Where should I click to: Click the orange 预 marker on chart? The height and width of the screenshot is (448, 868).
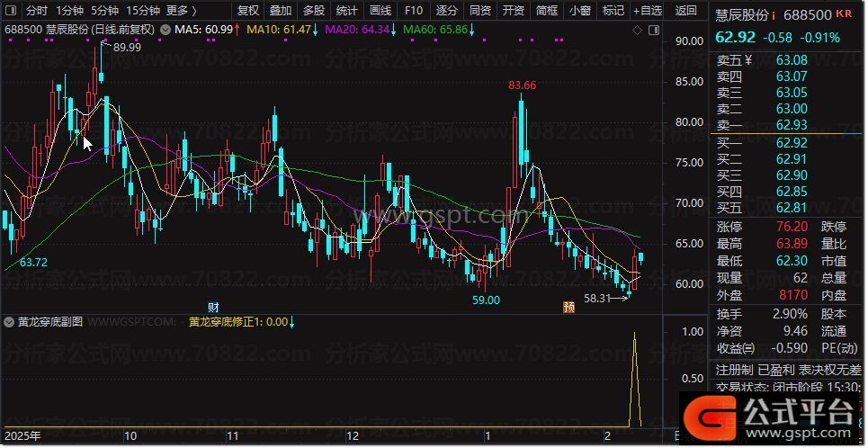568,306
